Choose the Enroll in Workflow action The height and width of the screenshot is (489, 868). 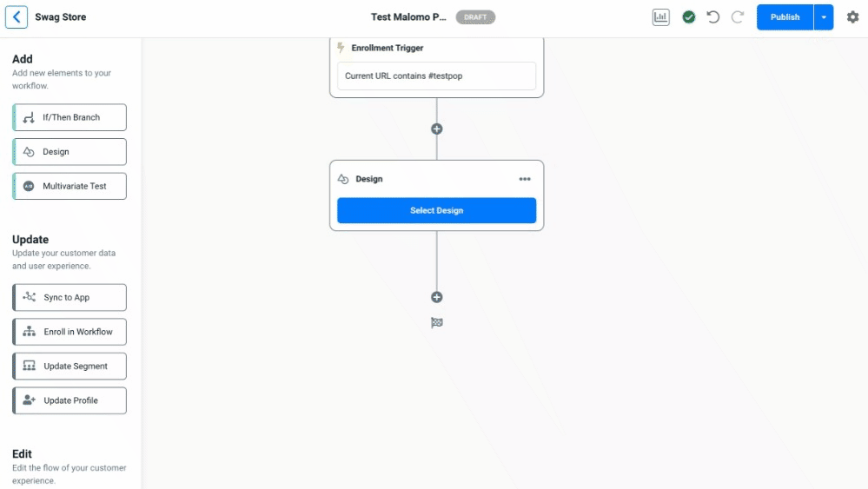pyautogui.click(x=70, y=332)
